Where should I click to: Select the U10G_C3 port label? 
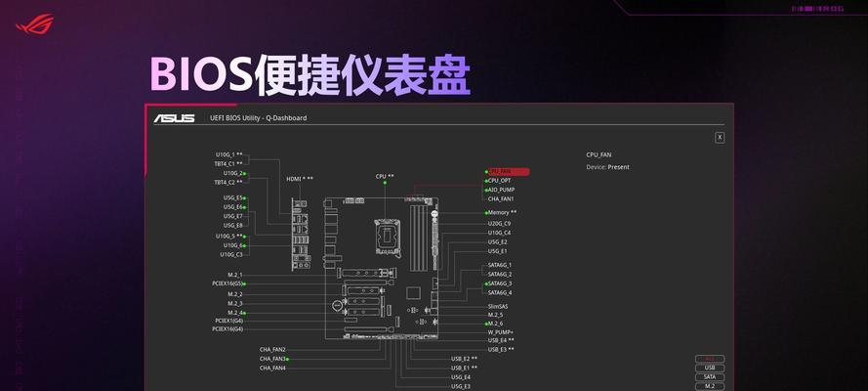[x=230, y=255]
